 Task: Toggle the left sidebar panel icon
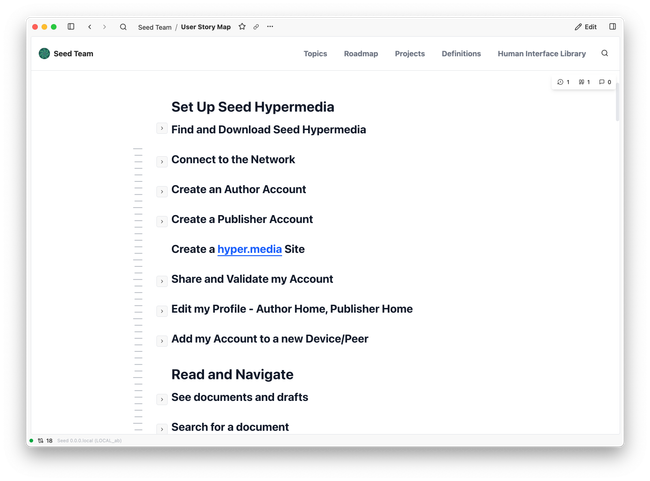click(x=71, y=27)
